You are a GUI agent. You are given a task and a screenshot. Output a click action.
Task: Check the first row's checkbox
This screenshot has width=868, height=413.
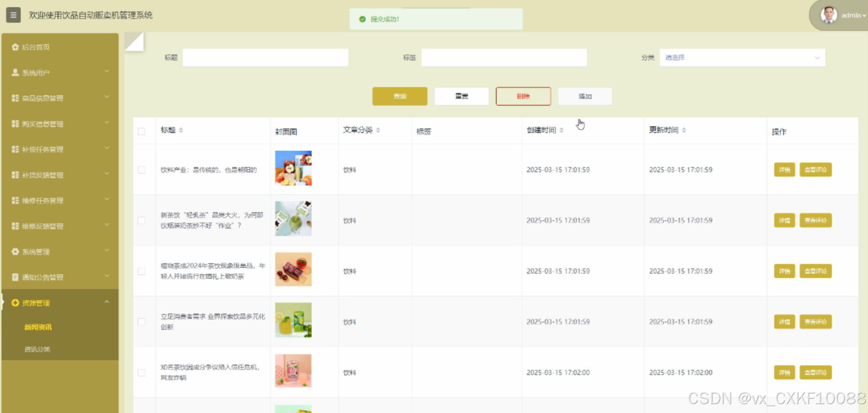(142, 170)
